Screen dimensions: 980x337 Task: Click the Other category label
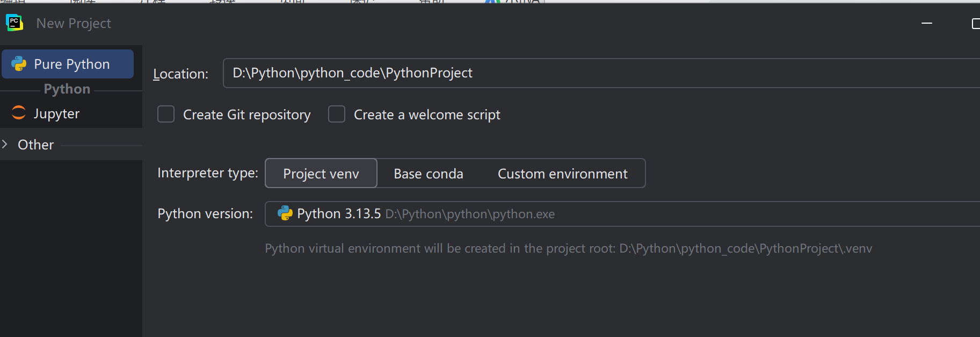[x=36, y=145]
